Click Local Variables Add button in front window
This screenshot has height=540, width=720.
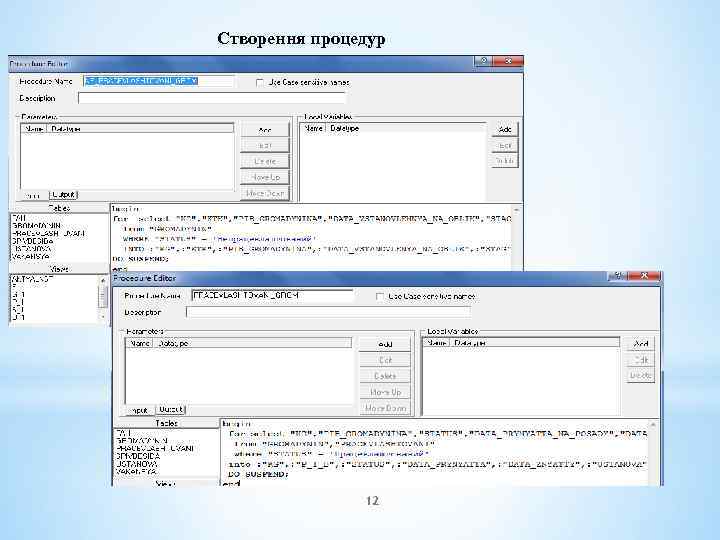coord(641,343)
